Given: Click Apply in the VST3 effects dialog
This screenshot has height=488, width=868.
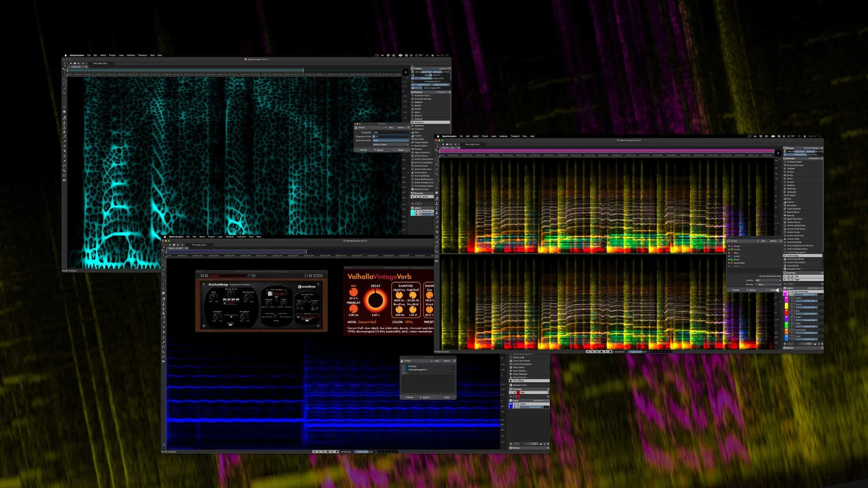Looking at the screenshot, I should click(x=447, y=397).
